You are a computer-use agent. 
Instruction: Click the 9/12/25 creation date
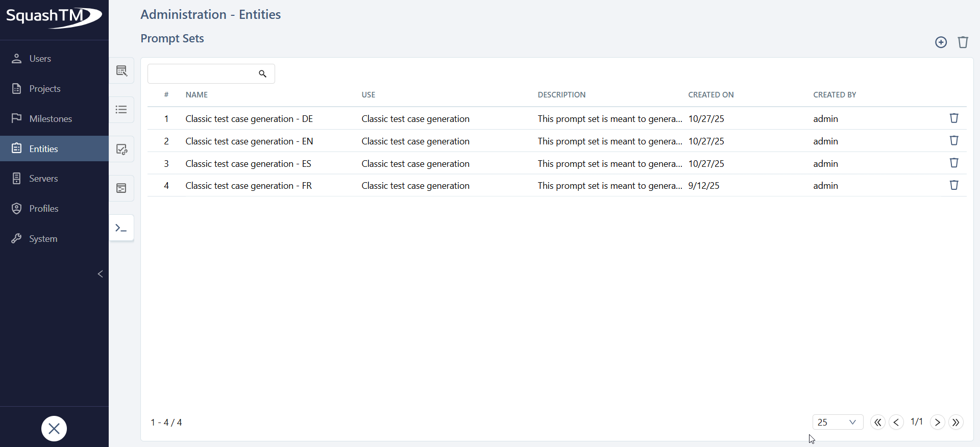point(704,186)
